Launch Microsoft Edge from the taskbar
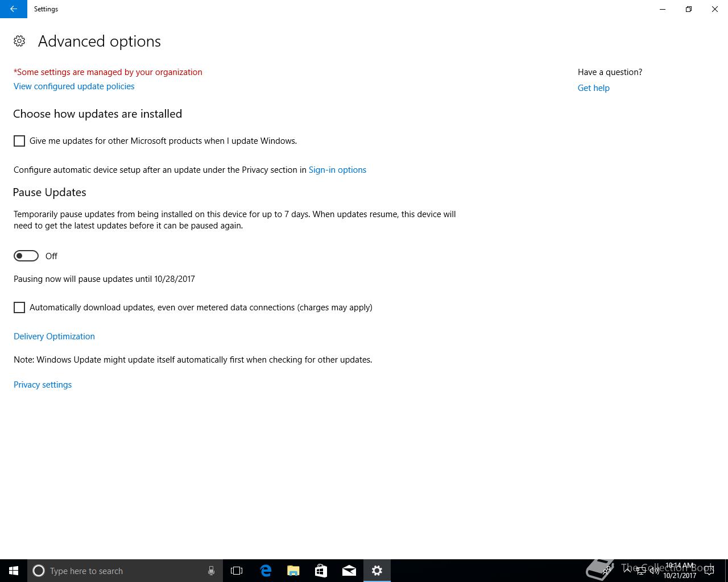728x582 pixels. pyautogui.click(x=266, y=571)
